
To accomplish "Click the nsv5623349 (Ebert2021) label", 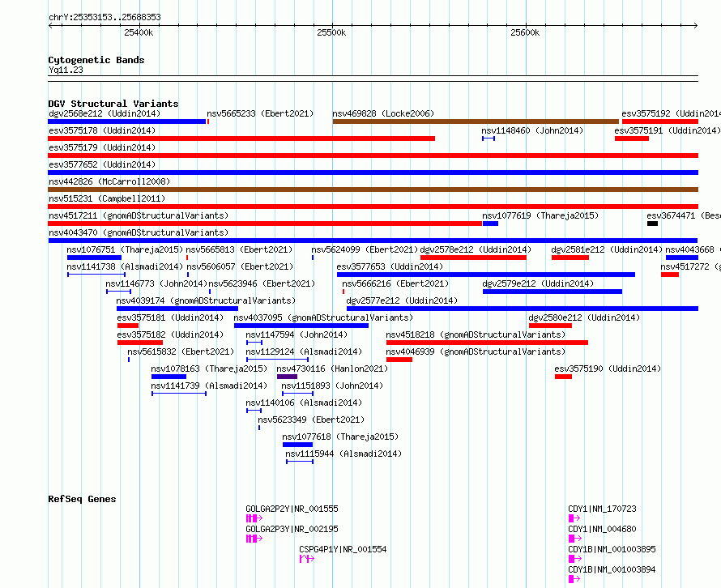I will pos(311,420).
